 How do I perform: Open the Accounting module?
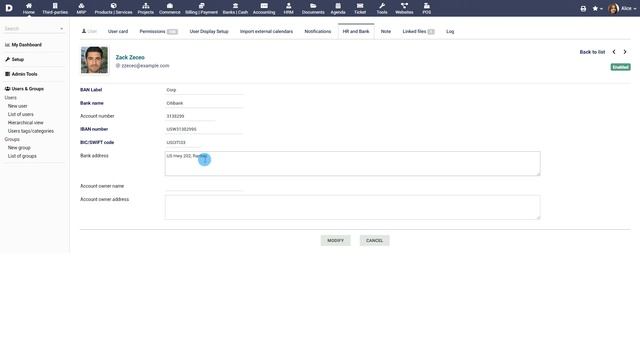click(264, 8)
